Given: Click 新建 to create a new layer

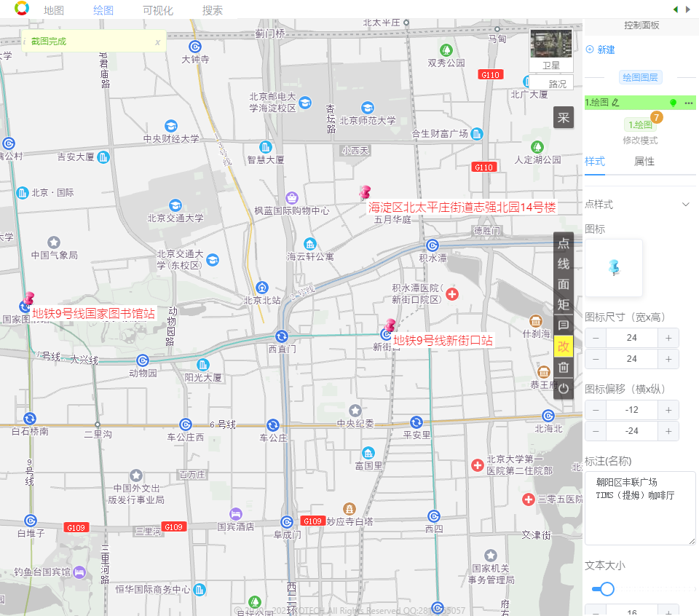Looking at the screenshot, I should 601,50.
